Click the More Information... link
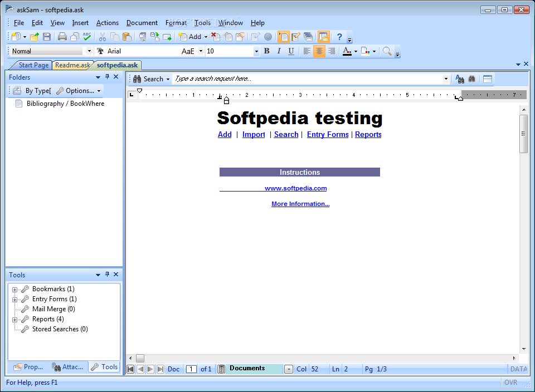535x392 pixels. [x=300, y=204]
